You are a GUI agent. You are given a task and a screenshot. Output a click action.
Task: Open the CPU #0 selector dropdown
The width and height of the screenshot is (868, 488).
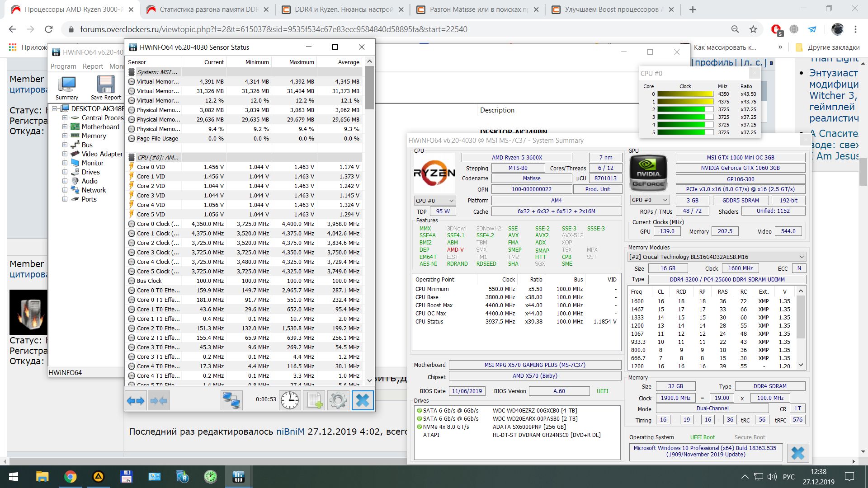click(x=434, y=201)
